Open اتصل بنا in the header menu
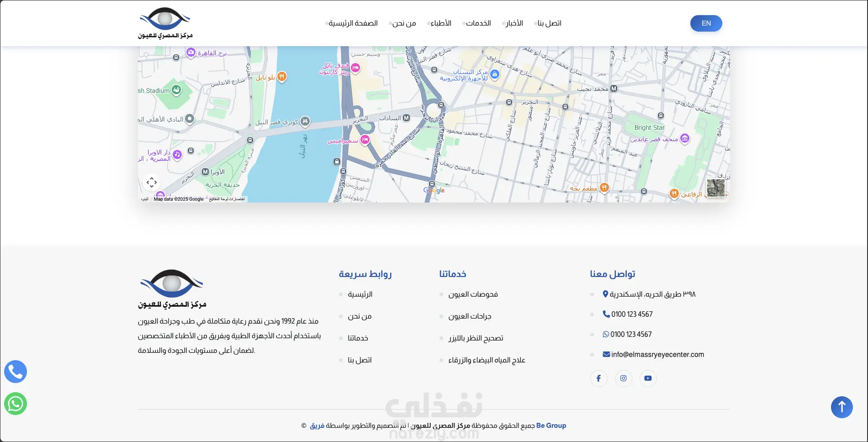Viewport: 868px width, 442px height. tap(549, 23)
